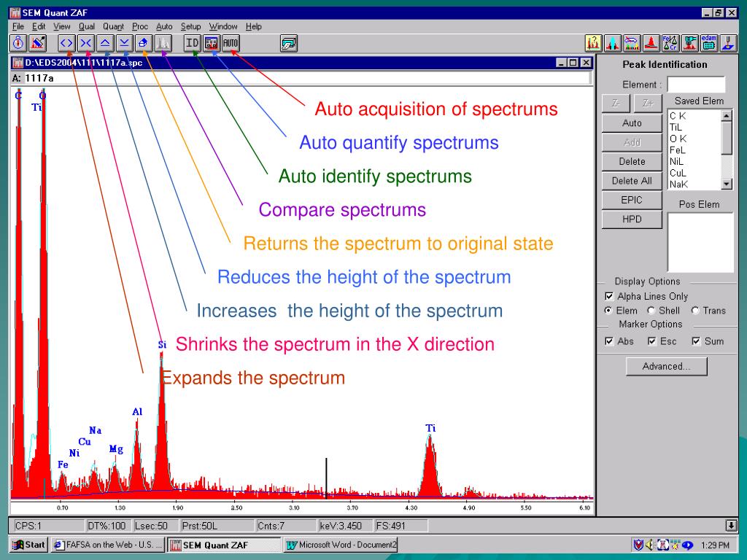Click the ID auto identify button
Image resolution: width=747 pixels, height=560 pixels.
click(192, 43)
